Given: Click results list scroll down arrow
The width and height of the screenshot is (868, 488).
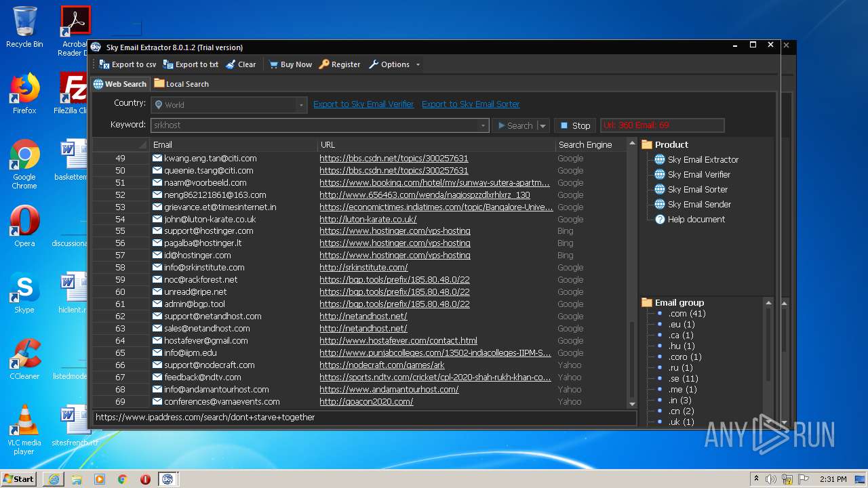Looking at the screenshot, I should coord(632,403).
